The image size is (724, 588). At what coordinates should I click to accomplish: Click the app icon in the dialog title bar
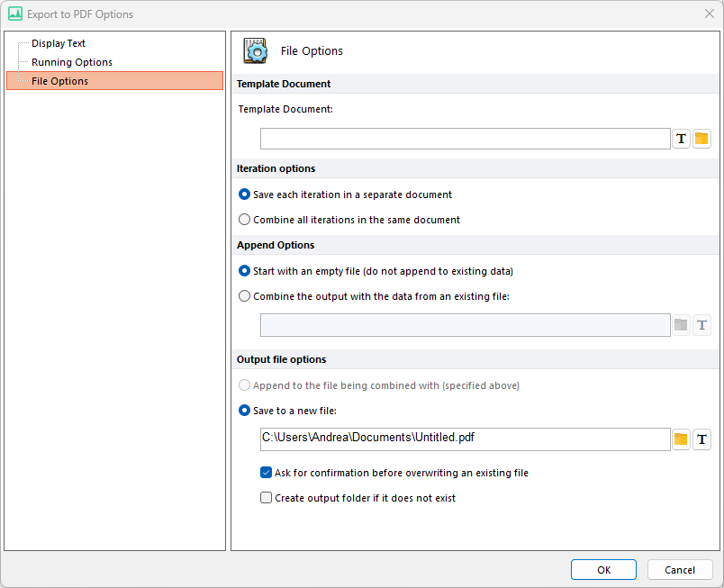[x=14, y=14]
